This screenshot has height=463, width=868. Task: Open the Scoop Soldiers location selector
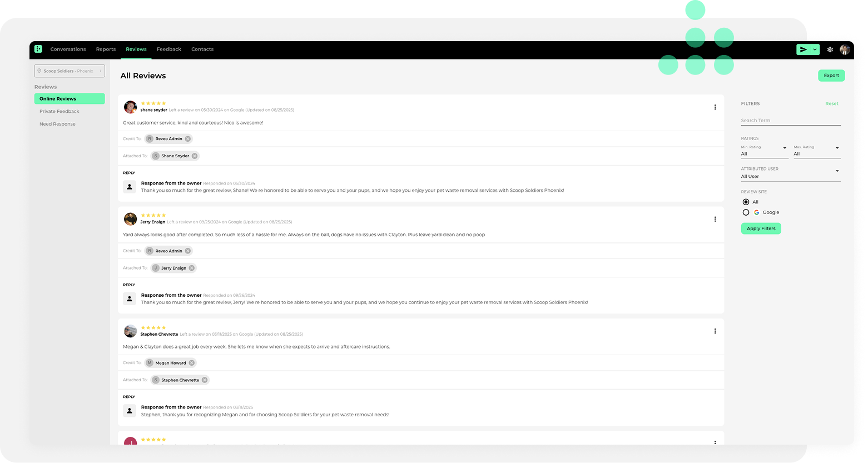pyautogui.click(x=70, y=71)
